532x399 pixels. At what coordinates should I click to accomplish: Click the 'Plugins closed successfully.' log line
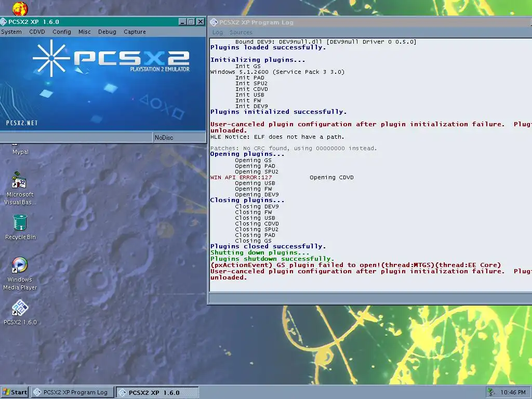click(268, 246)
